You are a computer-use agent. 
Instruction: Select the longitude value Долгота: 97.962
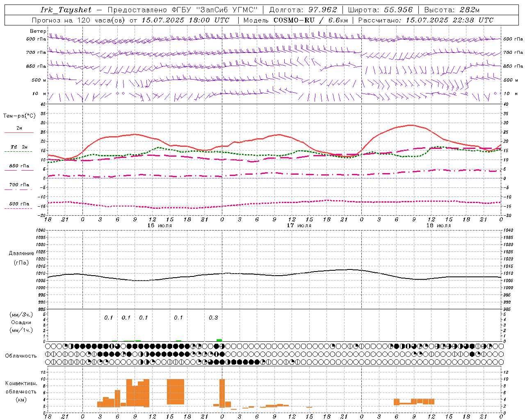coord(303,10)
